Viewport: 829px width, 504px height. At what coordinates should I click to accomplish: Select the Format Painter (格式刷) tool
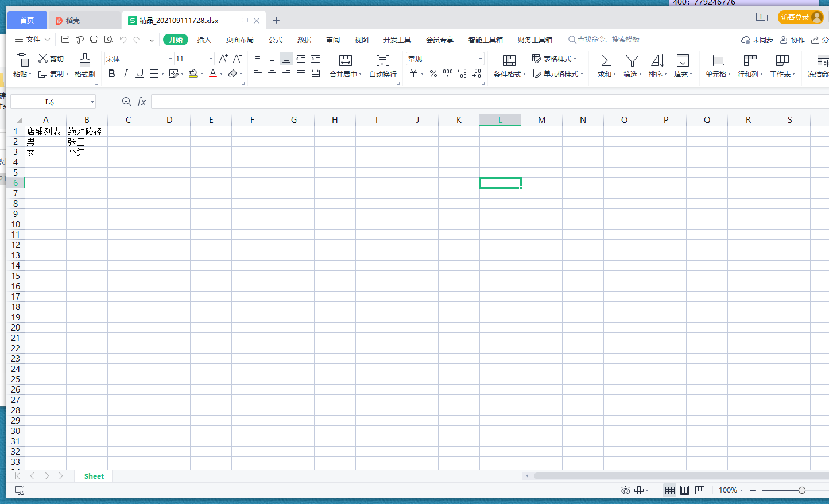tap(85, 65)
